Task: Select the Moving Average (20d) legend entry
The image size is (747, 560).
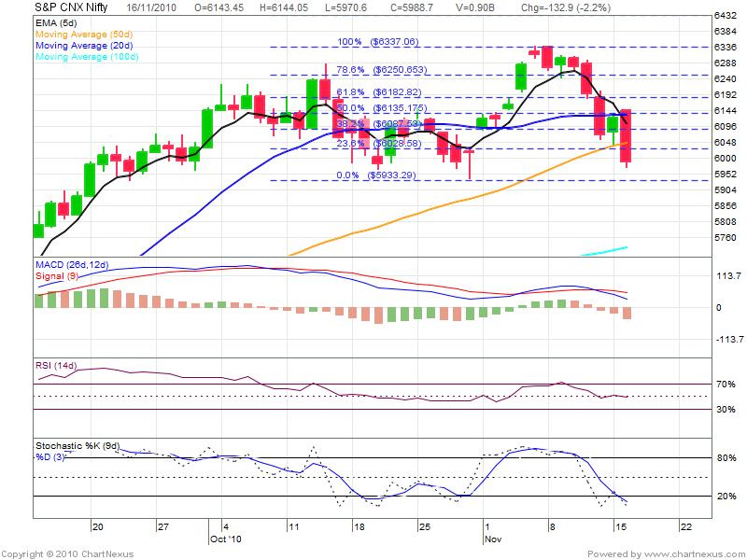Action: (x=85, y=45)
